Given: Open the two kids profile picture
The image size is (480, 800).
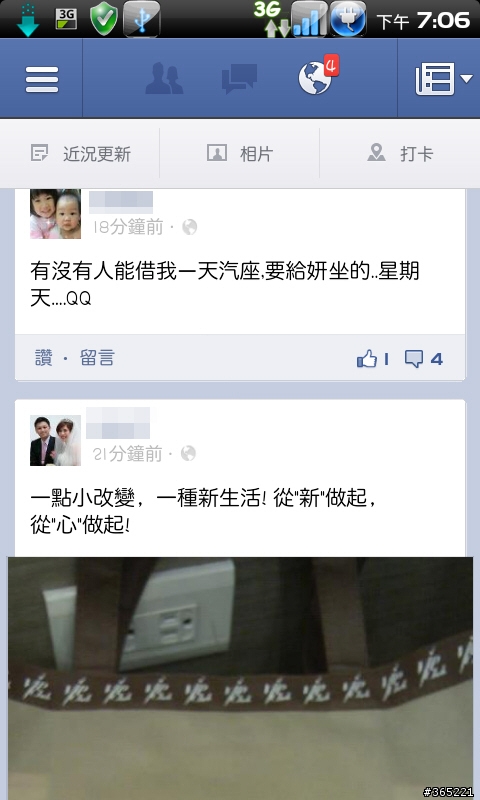Looking at the screenshot, I should coord(55,214).
